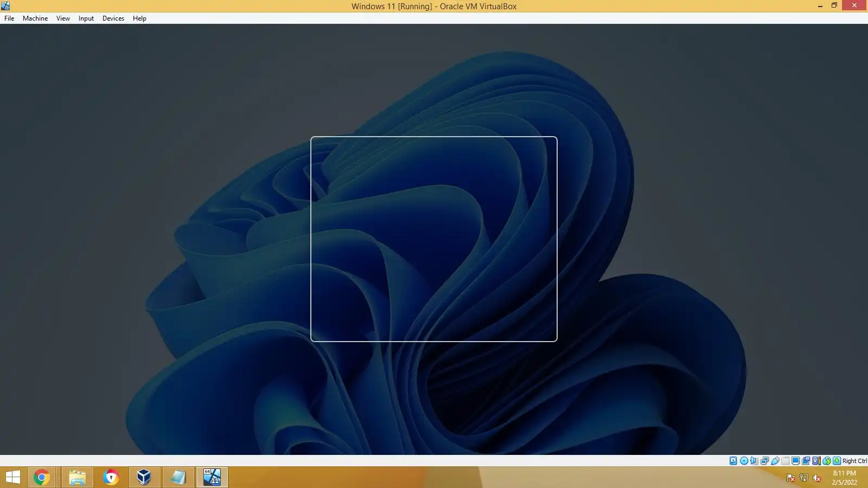Open the Help menu

coord(139,18)
